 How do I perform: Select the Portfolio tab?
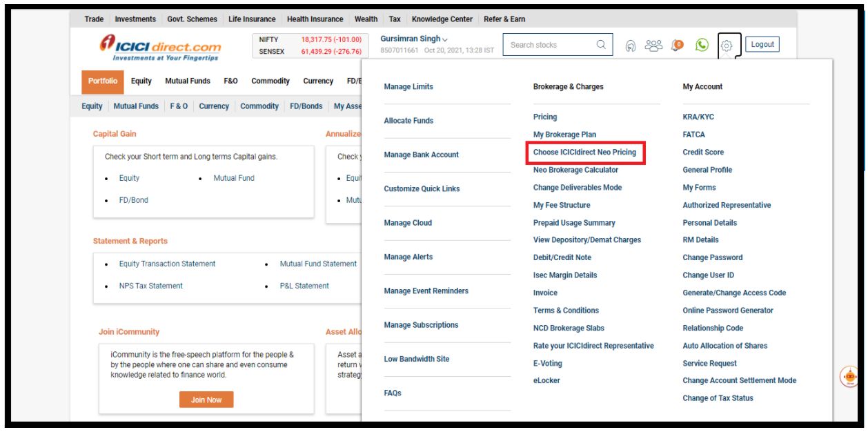pyautogui.click(x=103, y=81)
